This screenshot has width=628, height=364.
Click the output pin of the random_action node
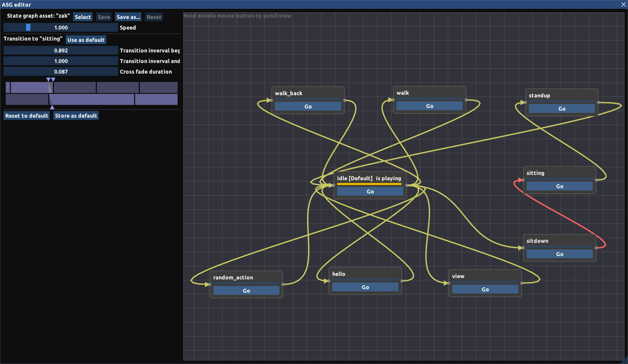click(282, 284)
